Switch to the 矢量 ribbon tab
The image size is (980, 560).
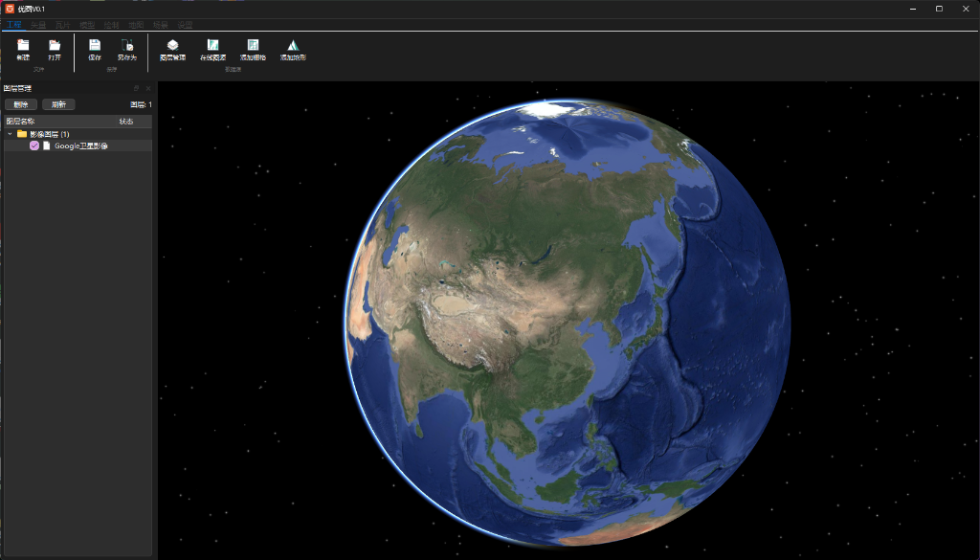click(x=36, y=25)
